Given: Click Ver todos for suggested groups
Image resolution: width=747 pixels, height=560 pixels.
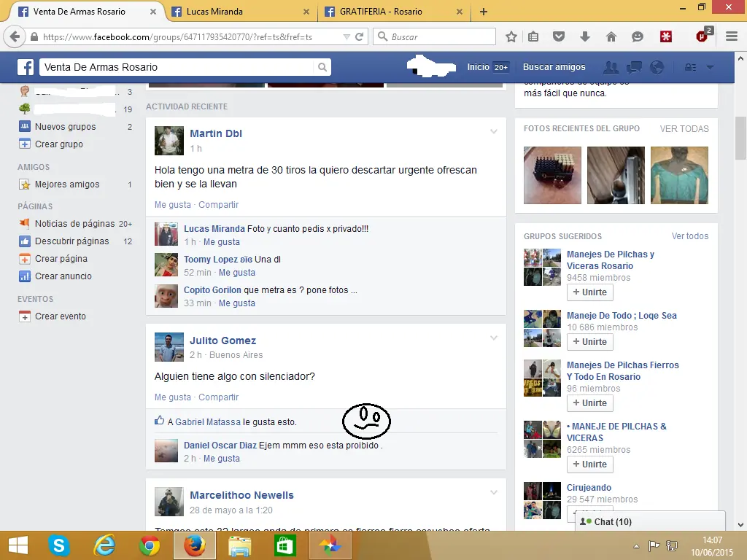Looking at the screenshot, I should tap(690, 236).
